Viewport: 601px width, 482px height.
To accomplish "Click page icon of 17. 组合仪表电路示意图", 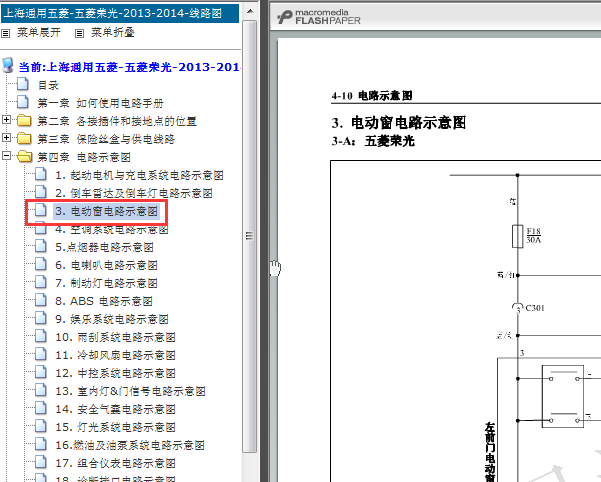I will pyautogui.click(x=41, y=462).
